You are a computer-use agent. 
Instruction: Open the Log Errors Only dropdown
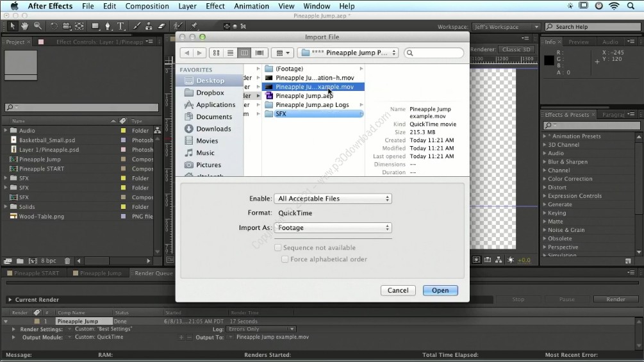tap(261, 329)
